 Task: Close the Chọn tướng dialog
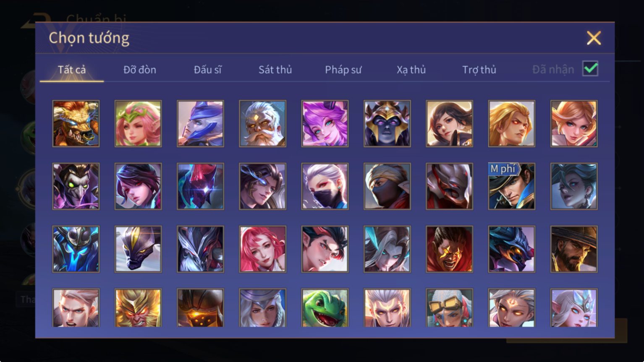594,38
